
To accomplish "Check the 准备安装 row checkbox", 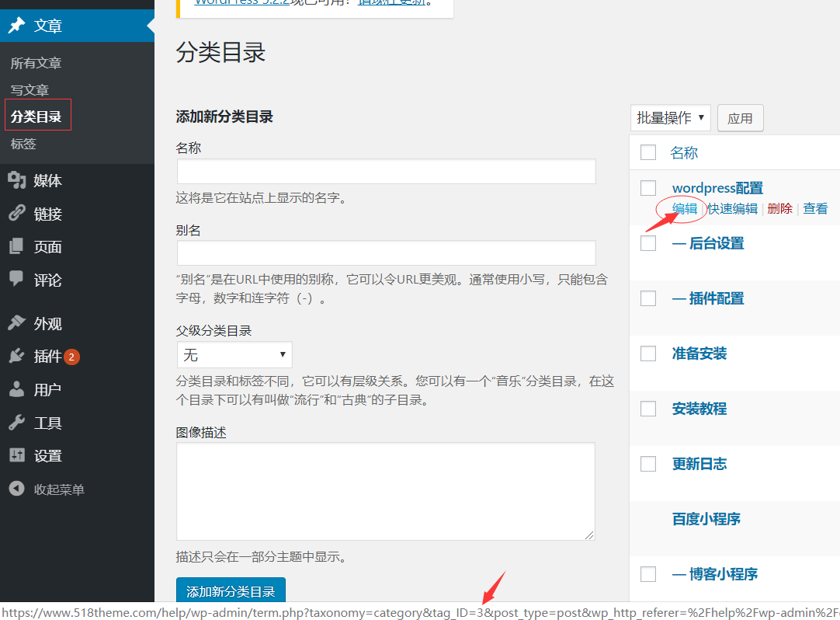I will (648, 354).
